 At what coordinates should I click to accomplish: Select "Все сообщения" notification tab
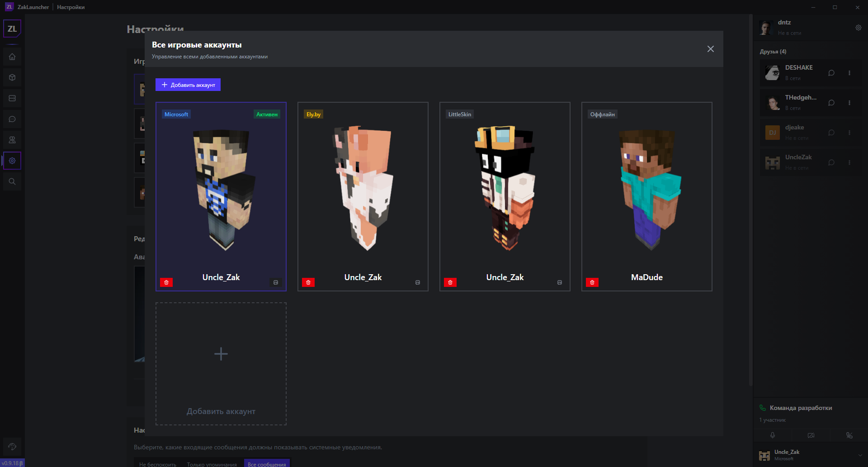coord(267,464)
